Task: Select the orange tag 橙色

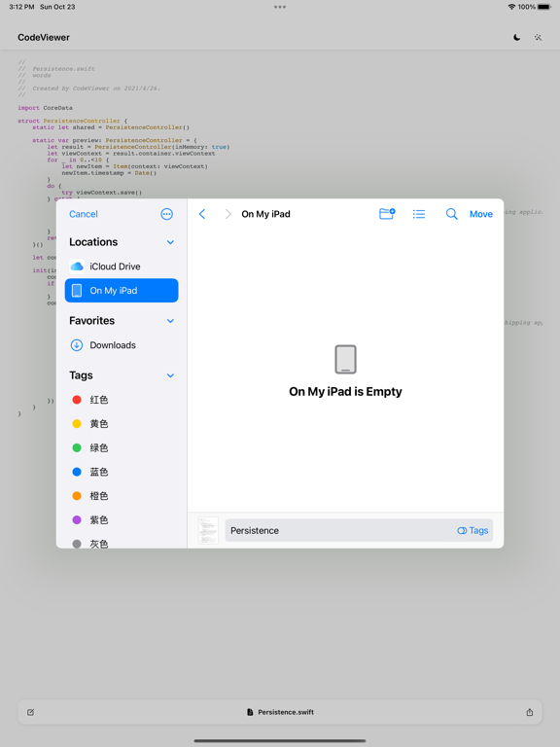Action: pyautogui.click(x=122, y=496)
